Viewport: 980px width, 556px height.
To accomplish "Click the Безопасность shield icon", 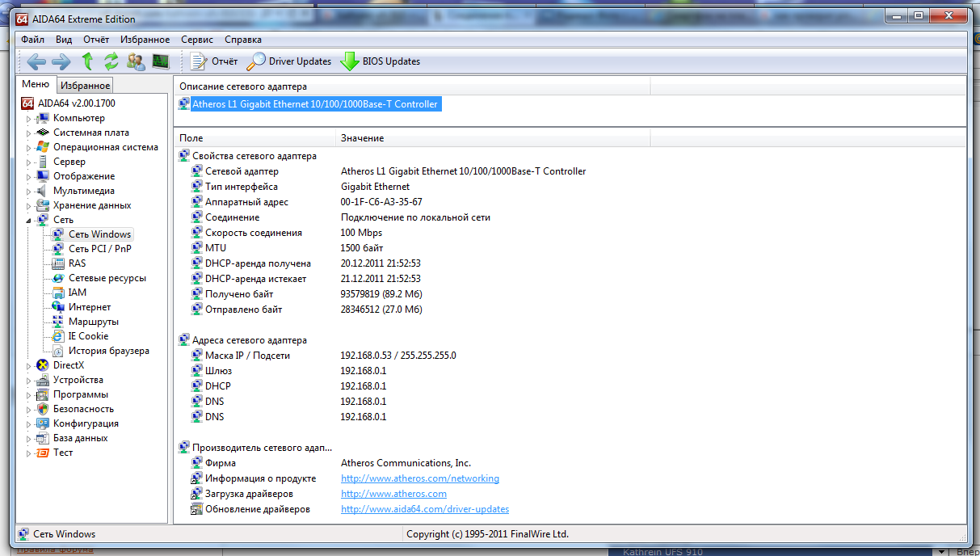I will coord(43,409).
